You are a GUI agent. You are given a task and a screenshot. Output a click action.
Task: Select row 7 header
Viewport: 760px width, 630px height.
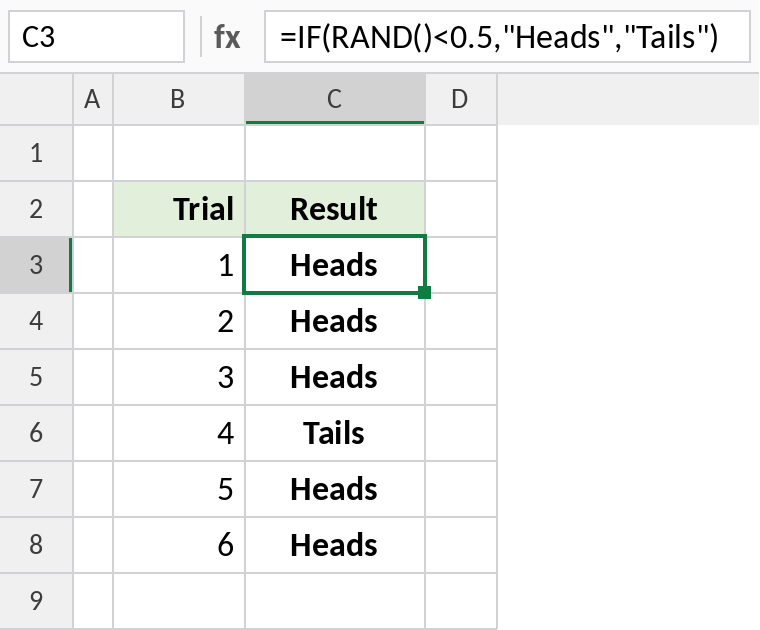pos(36,489)
